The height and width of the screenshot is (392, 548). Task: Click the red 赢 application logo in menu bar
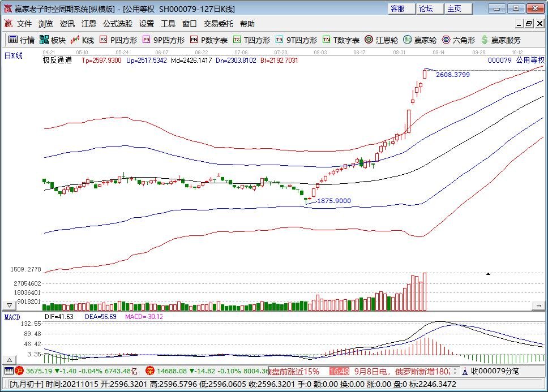coord(8,24)
